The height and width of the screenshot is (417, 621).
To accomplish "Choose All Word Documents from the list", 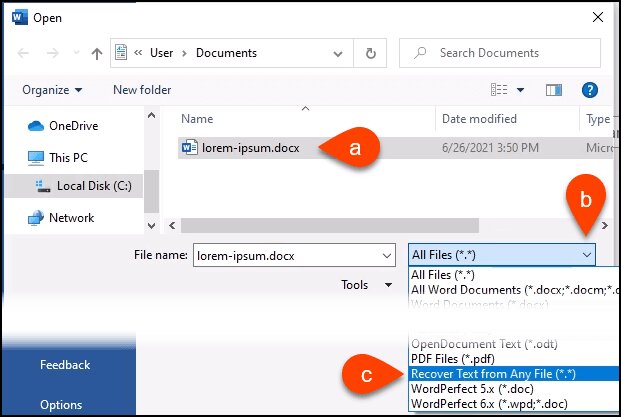I will (514, 289).
